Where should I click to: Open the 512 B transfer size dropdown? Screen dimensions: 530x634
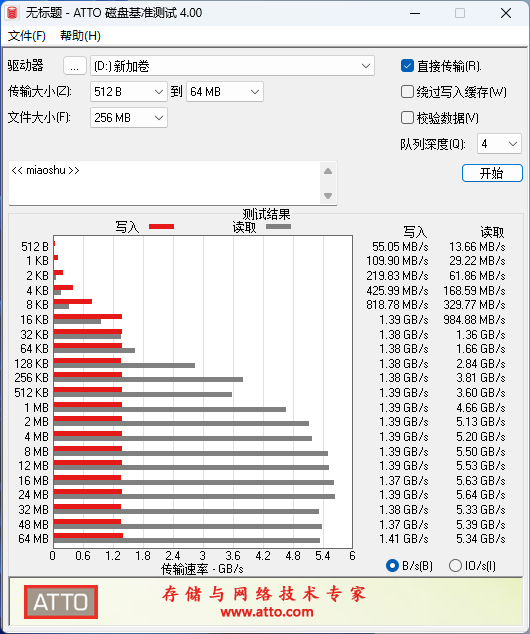tap(129, 92)
